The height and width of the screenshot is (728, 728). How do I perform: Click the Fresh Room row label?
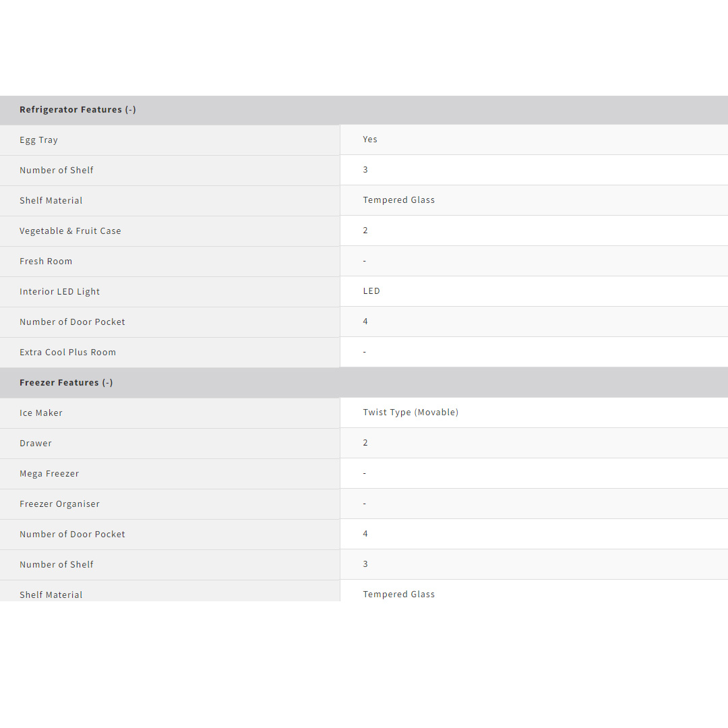click(46, 262)
